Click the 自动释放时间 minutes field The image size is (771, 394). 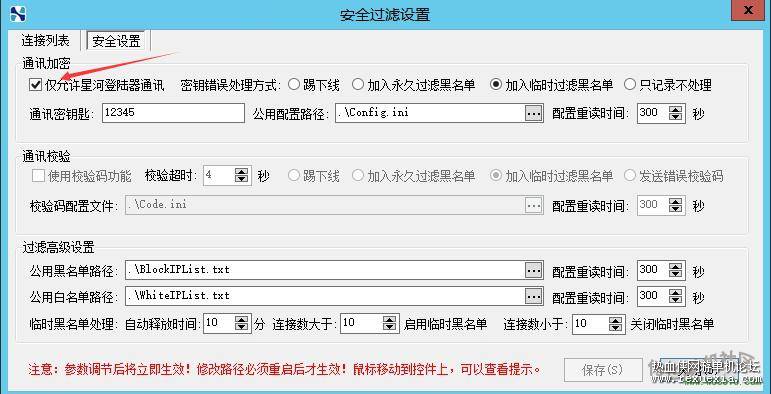pos(219,323)
